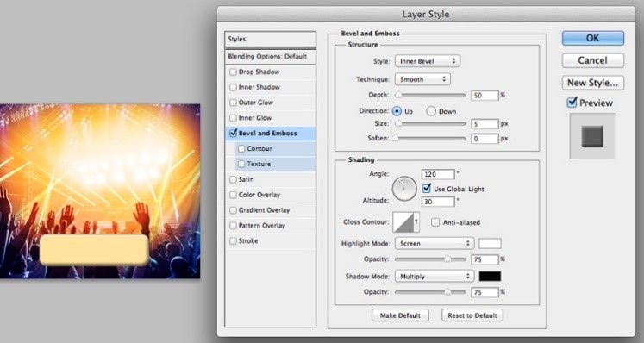The width and height of the screenshot is (644, 343).
Task: Click the Altitude value field
Action: 438,202
